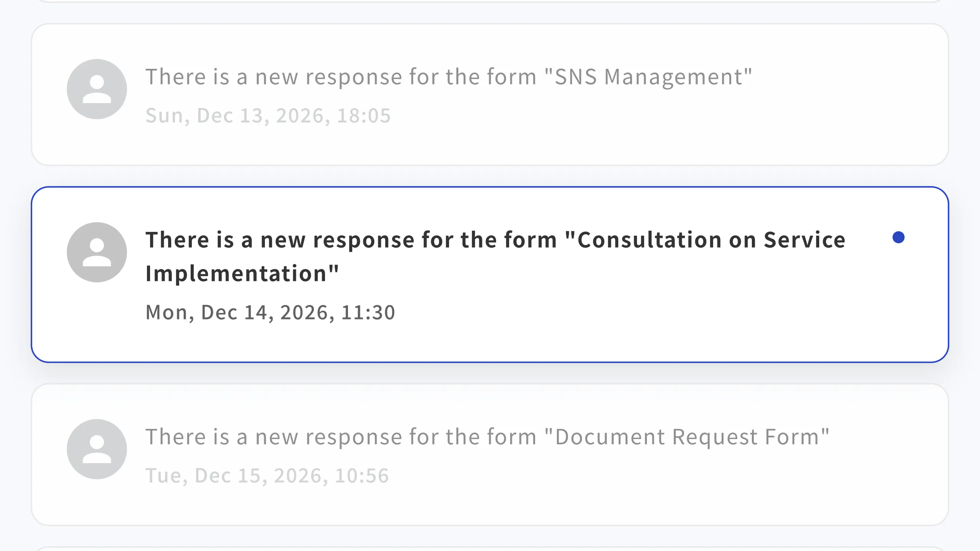Click the quoted form name "Document Request Form"
980x551 pixels.
(x=687, y=437)
